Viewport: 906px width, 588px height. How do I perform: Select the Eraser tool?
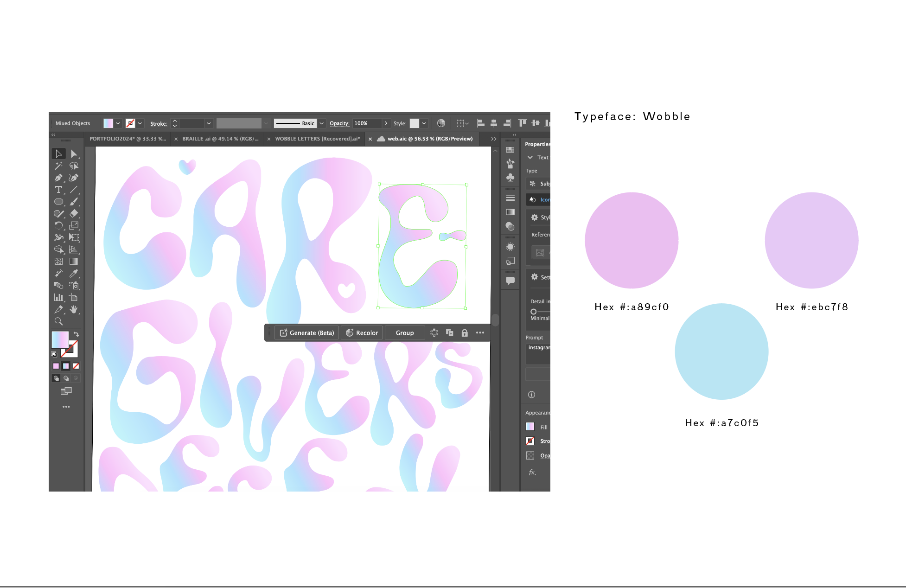[74, 214]
